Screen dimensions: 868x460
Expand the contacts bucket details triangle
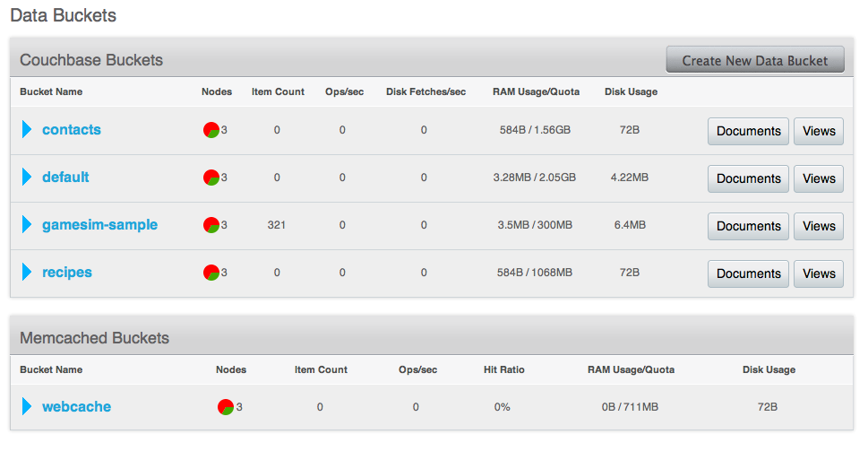(x=27, y=129)
